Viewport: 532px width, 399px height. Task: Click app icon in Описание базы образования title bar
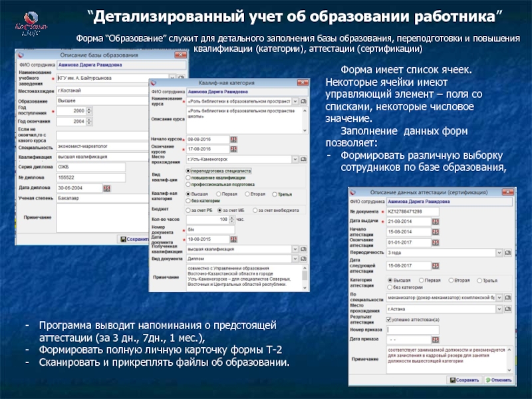click(21, 55)
